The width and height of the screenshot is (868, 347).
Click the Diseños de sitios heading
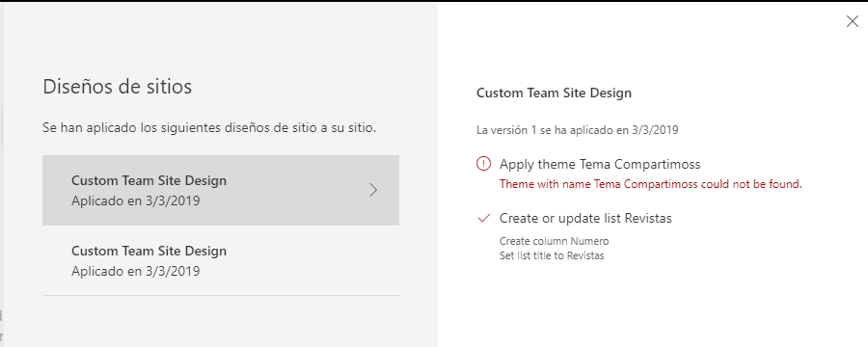click(x=118, y=87)
